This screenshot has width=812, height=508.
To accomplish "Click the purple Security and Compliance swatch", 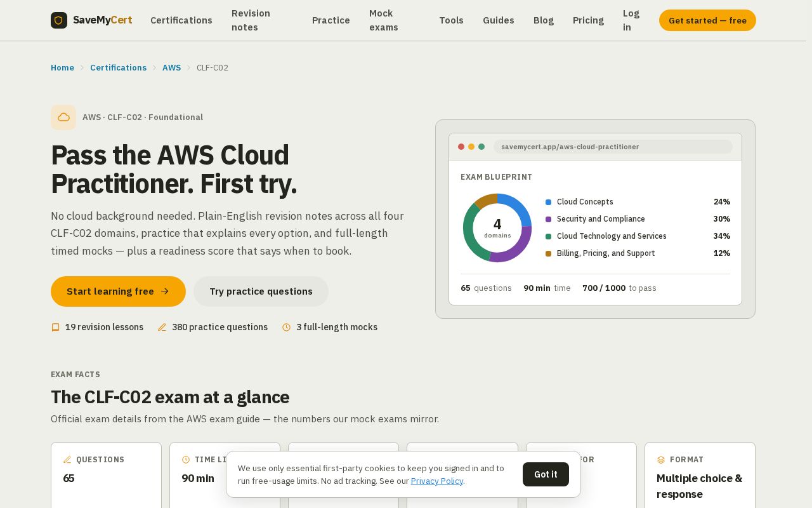I will click(x=548, y=219).
